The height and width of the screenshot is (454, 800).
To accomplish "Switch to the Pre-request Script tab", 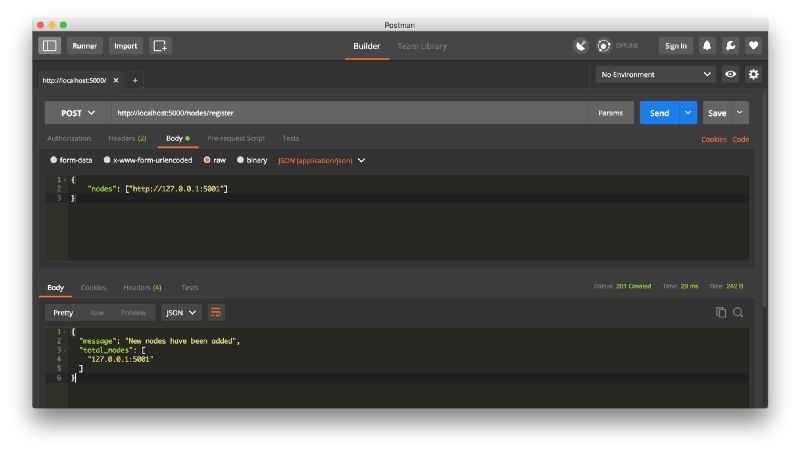I will pyautogui.click(x=236, y=138).
